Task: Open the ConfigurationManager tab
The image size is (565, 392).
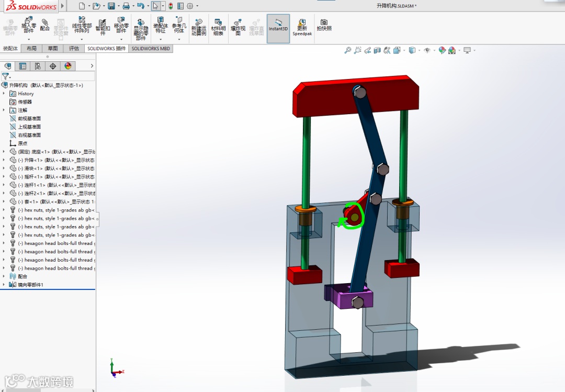Action: [x=38, y=66]
